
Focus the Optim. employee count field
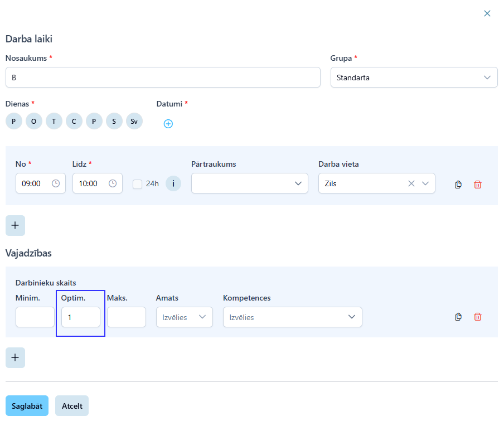[81, 317]
